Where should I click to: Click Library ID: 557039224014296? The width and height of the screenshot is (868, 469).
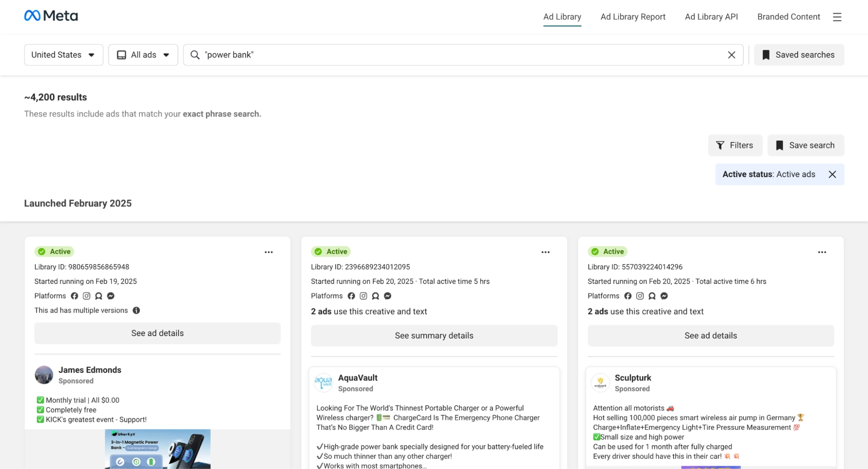[x=635, y=267]
